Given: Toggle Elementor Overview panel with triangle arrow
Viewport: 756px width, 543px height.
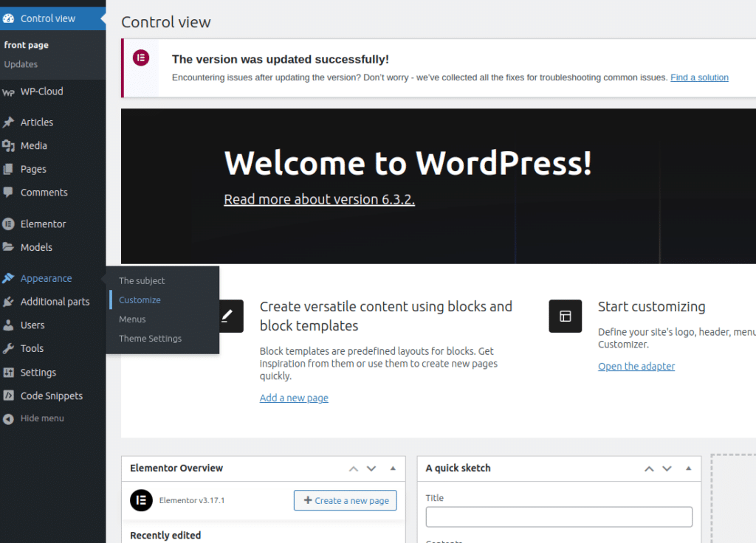Looking at the screenshot, I should click(393, 468).
